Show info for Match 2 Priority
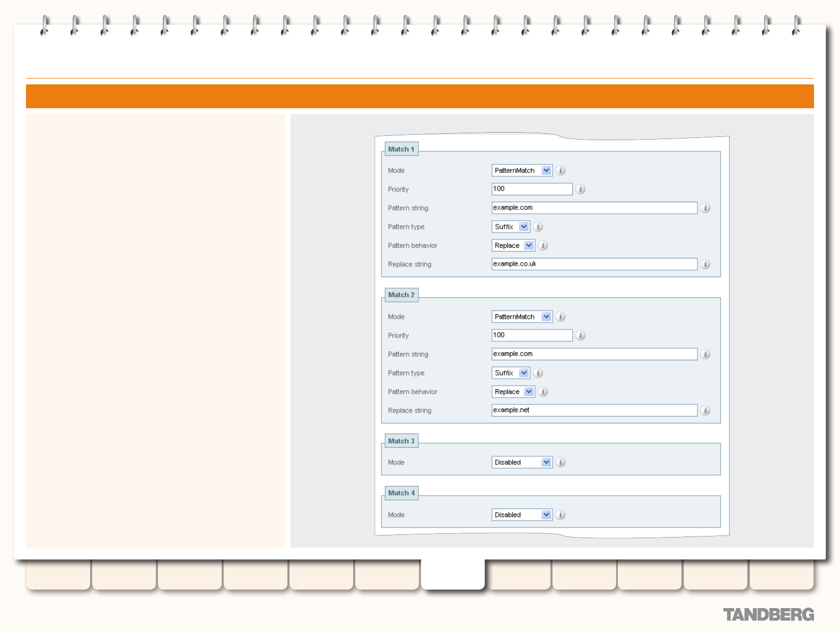The height and width of the screenshot is (632, 840). point(581,335)
